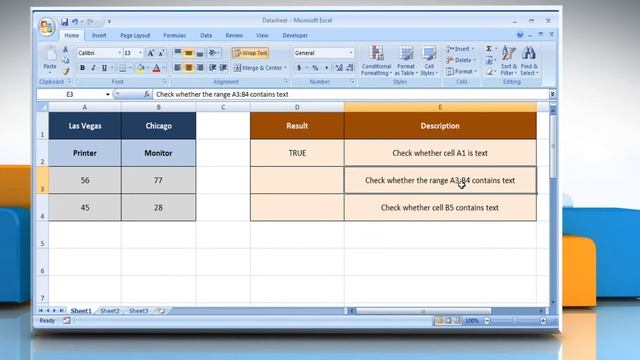Toggle Wrap Text for selected cell

click(x=250, y=53)
